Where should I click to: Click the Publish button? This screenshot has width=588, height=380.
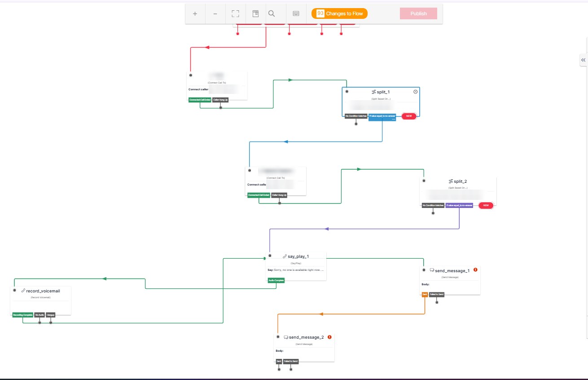pyautogui.click(x=418, y=13)
